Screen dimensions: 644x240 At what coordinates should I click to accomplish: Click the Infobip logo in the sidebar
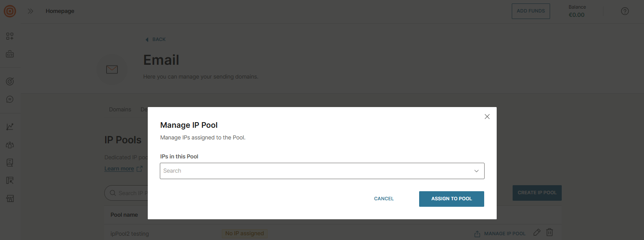click(x=10, y=11)
